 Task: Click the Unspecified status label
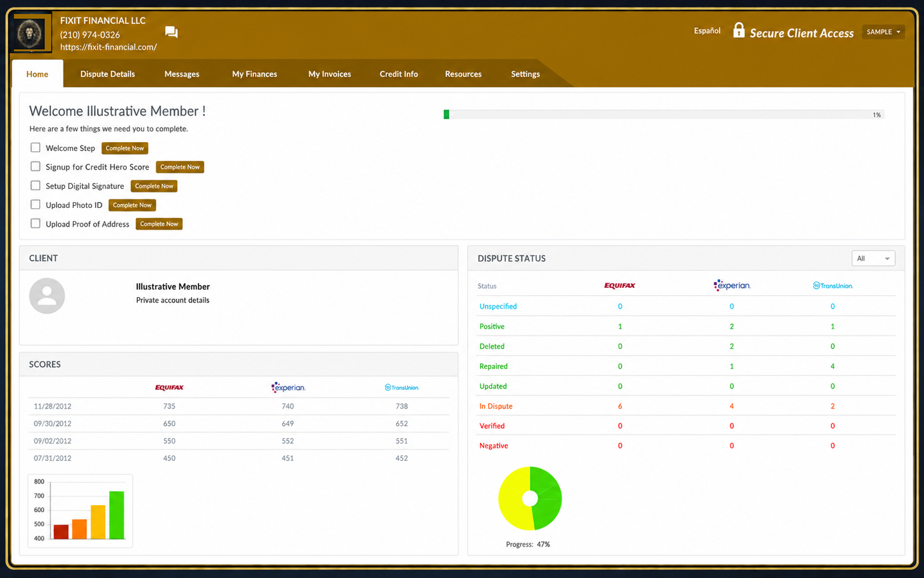[x=498, y=306]
